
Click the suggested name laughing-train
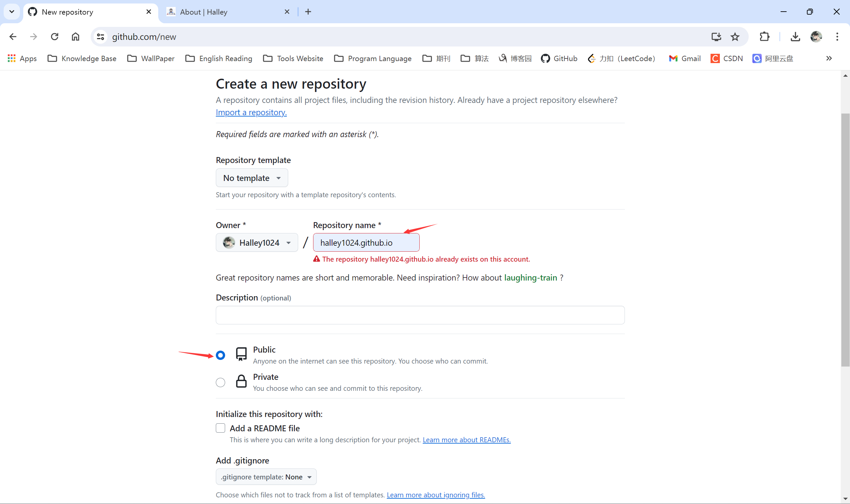(x=531, y=278)
